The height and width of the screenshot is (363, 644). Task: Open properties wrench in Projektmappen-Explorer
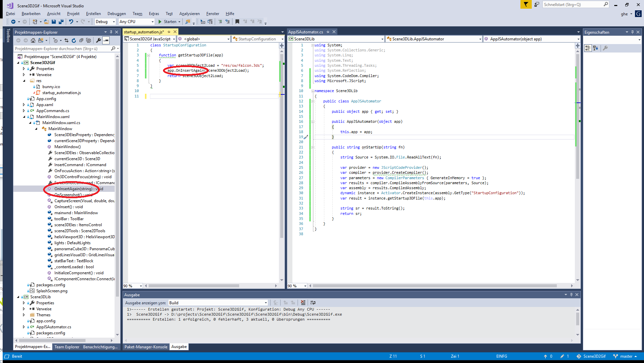pos(98,40)
